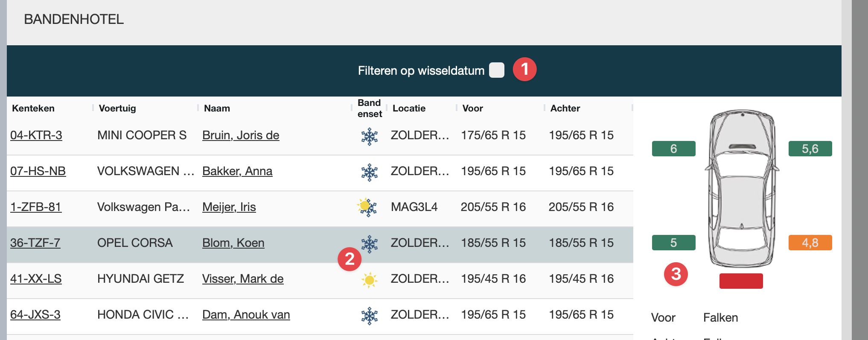Screen dimensions: 868x340
Task: Click the red spare tire indicator
Action: (741, 281)
